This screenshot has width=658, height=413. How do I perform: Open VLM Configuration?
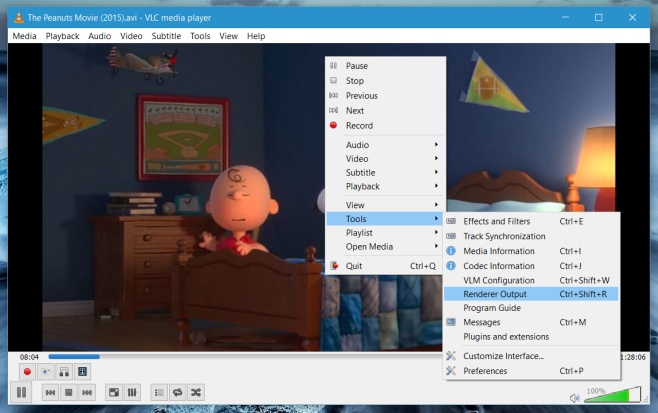click(x=531, y=280)
